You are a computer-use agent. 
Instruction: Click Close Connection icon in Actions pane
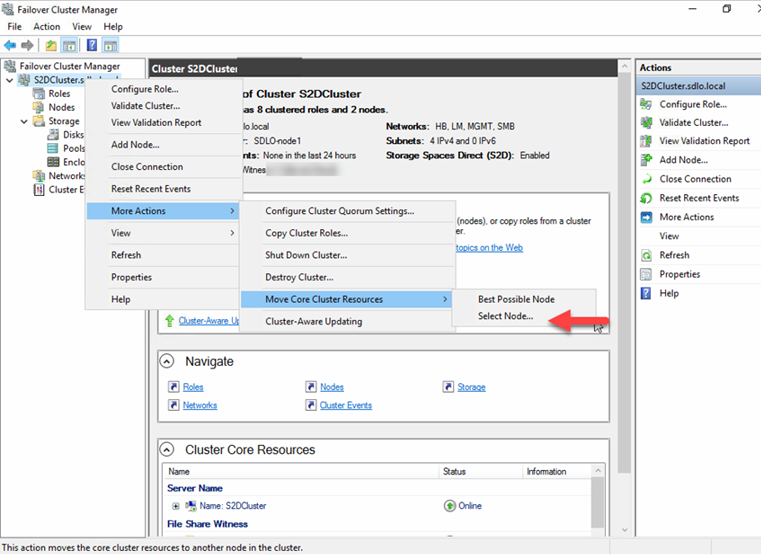[x=646, y=179]
